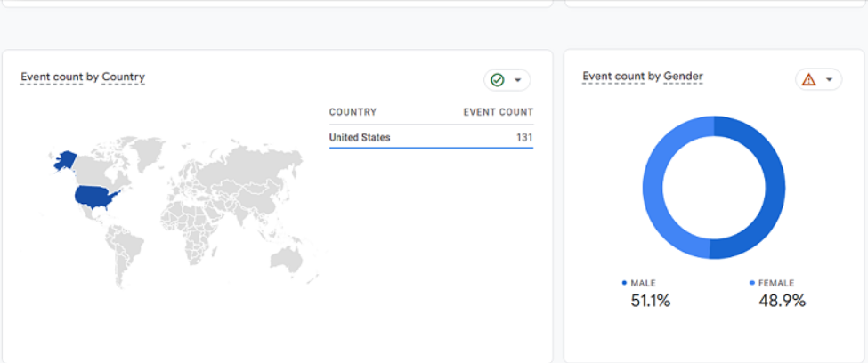Click the 131 event count value
Screen dimensions: 868x363
(x=524, y=137)
